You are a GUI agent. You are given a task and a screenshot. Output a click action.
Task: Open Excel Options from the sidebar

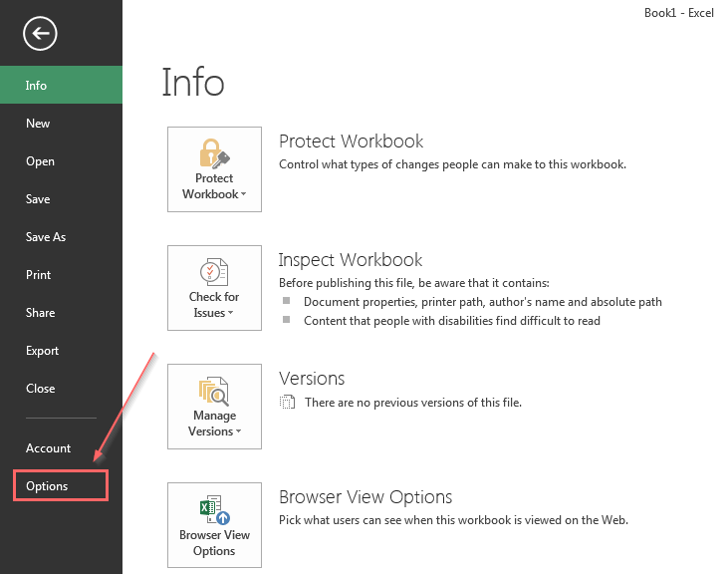[x=48, y=486]
